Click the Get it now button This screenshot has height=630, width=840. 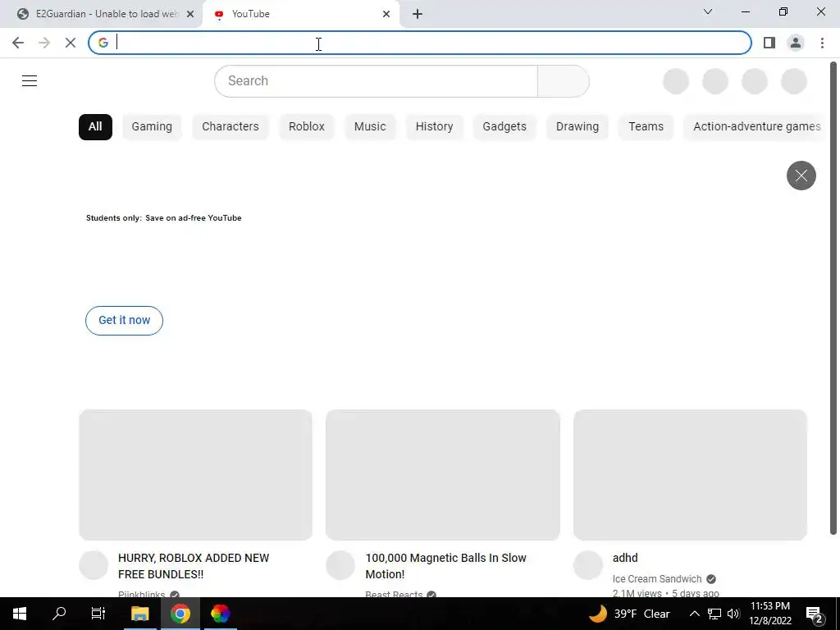tap(125, 321)
